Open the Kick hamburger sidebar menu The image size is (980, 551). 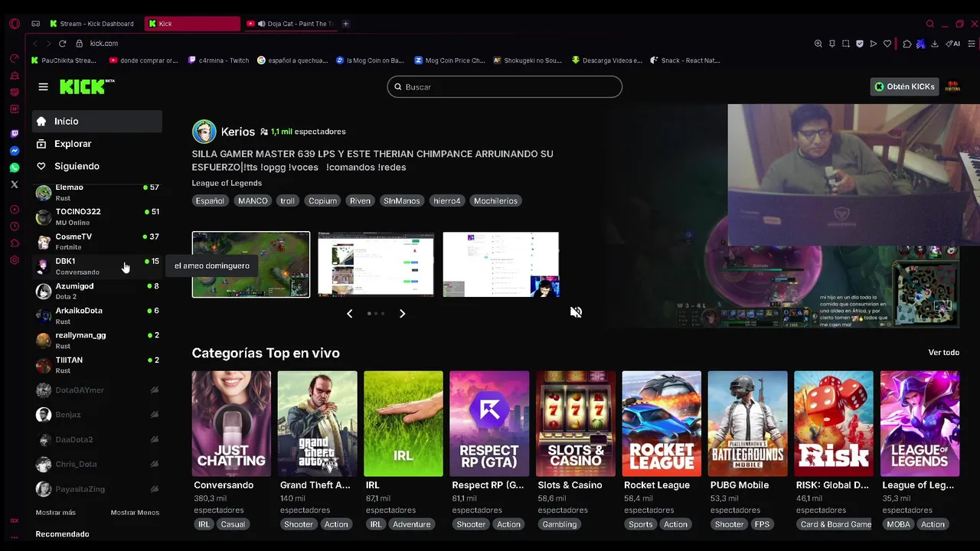[x=43, y=87]
